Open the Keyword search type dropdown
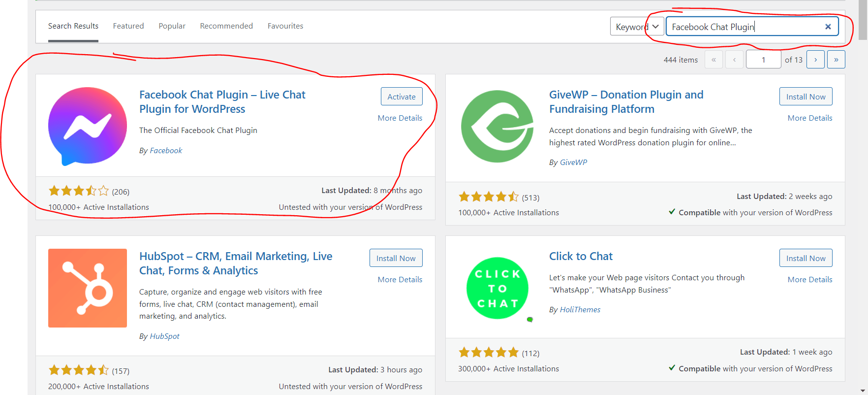The image size is (868, 395). click(637, 27)
